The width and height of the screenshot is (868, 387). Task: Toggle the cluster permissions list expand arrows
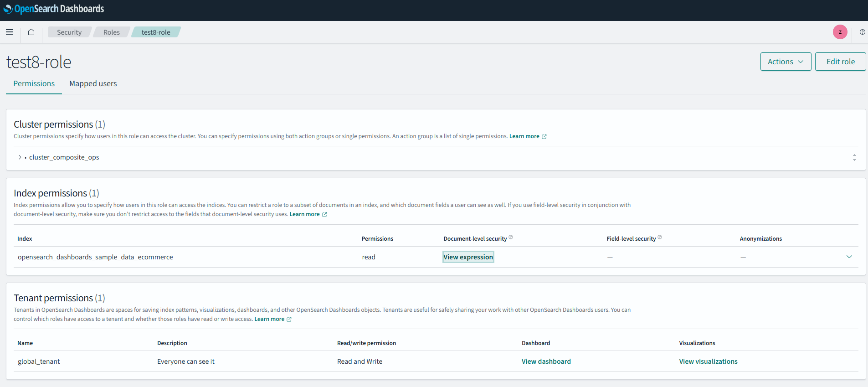point(854,157)
